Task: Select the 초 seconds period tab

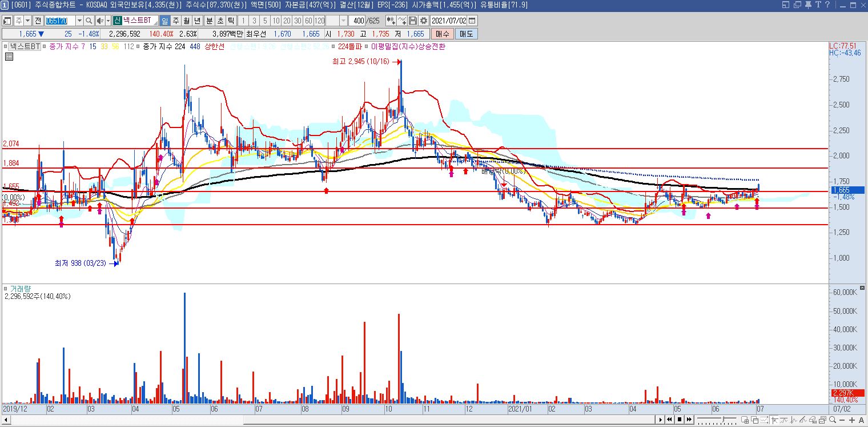Action: coord(220,21)
